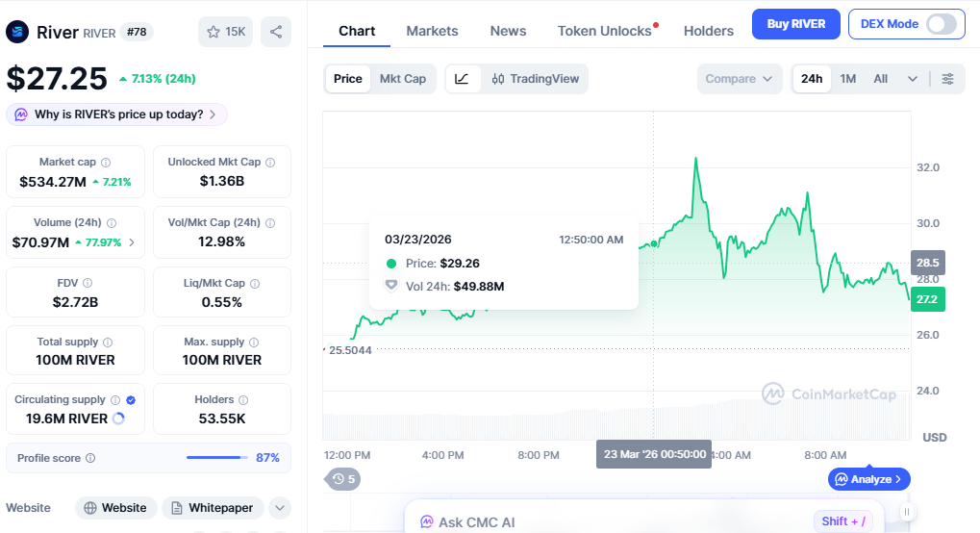Click the #78 rank badge
980x533 pixels.
[137, 32]
